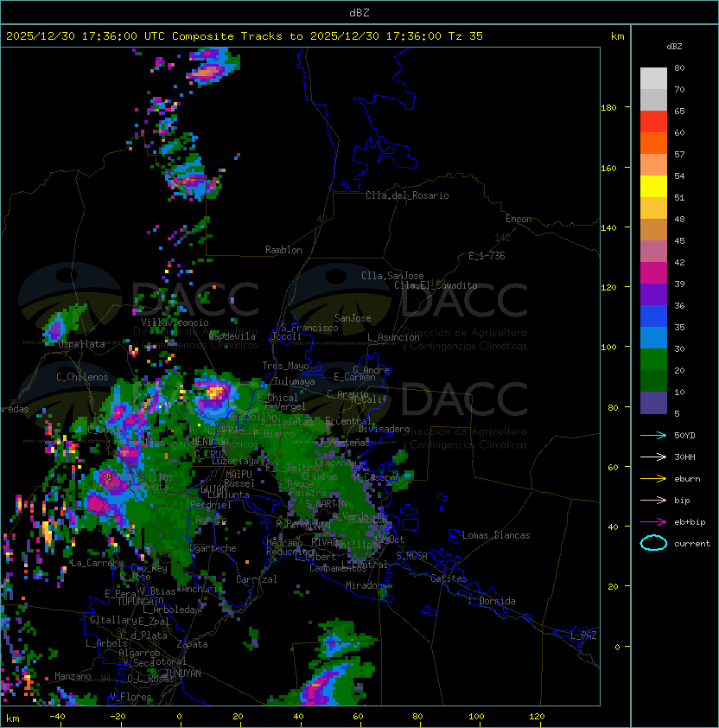The image size is (719, 728).
Task: Click the 140 tick on right axis
Action: coord(608,227)
